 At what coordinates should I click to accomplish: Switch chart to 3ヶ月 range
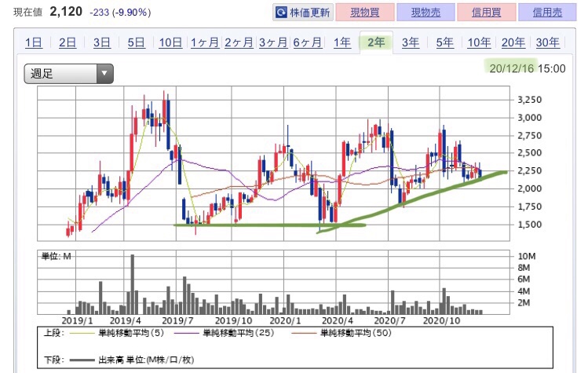273,42
